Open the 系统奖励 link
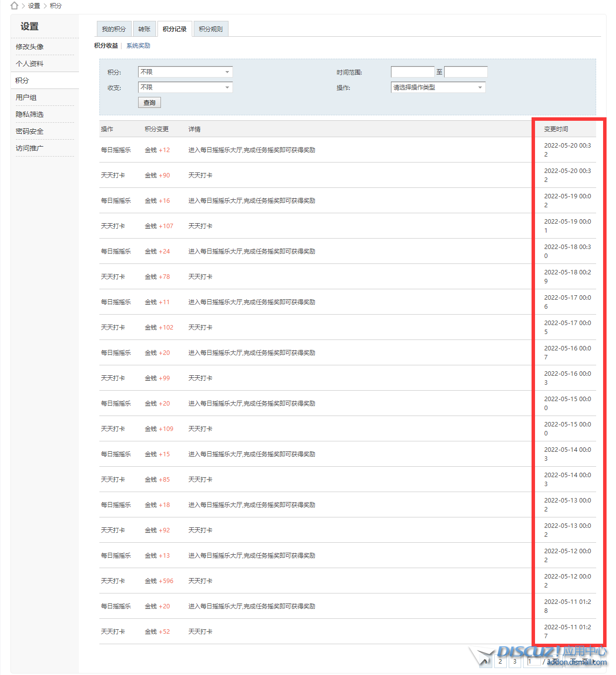The width and height of the screenshot is (616, 675). (138, 46)
